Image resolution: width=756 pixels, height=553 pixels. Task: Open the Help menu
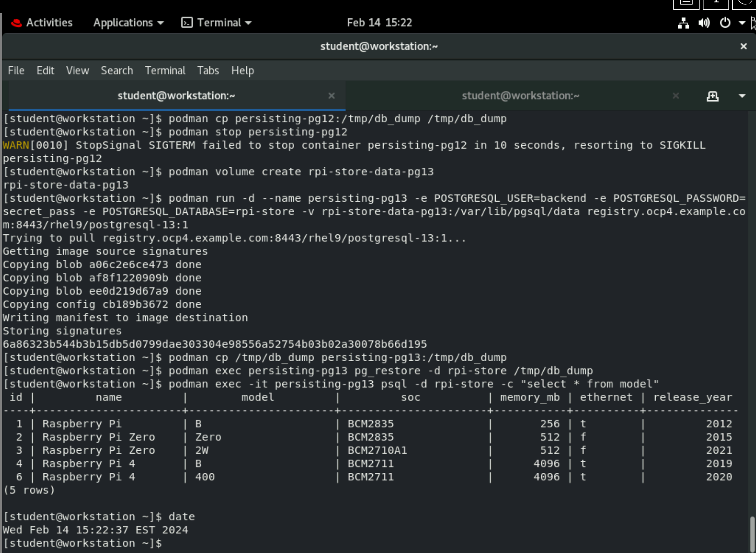242,70
